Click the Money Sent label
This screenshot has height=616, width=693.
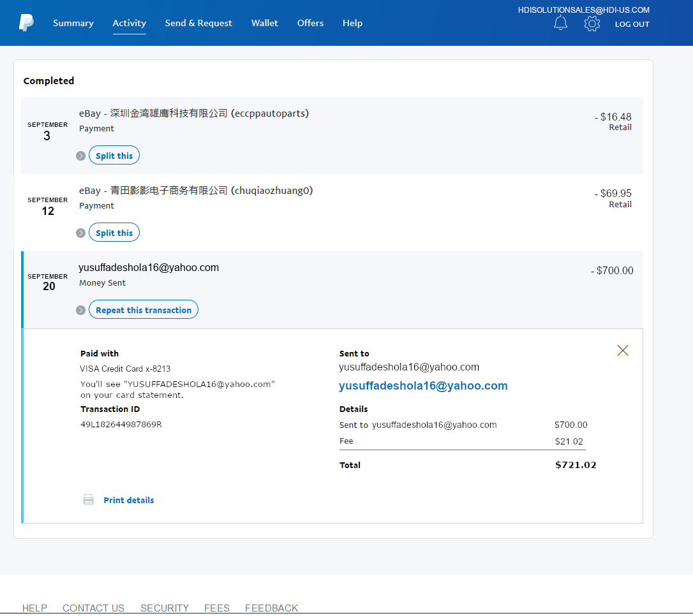(x=102, y=283)
